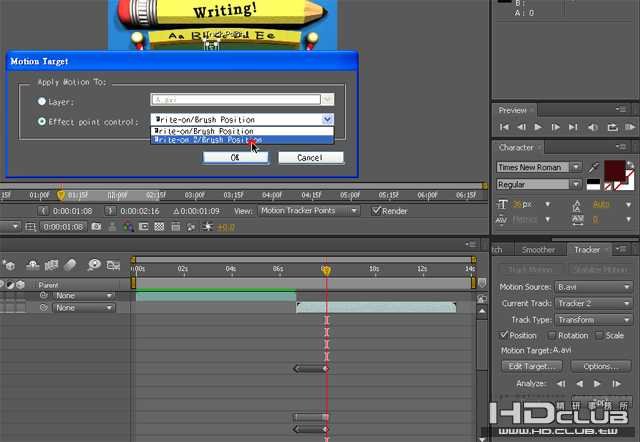The height and width of the screenshot is (442, 640).
Task: Click the Fast Previews icon
Action: 191,227
